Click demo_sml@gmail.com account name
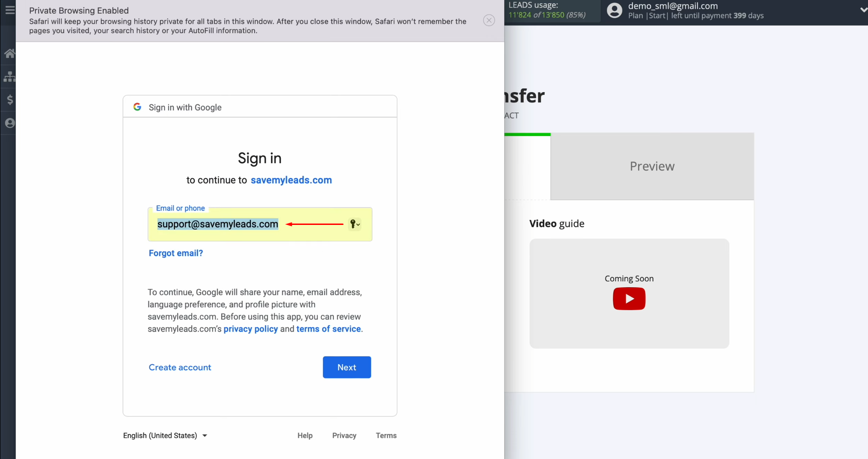This screenshot has height=459, width=868. point(673,6)
